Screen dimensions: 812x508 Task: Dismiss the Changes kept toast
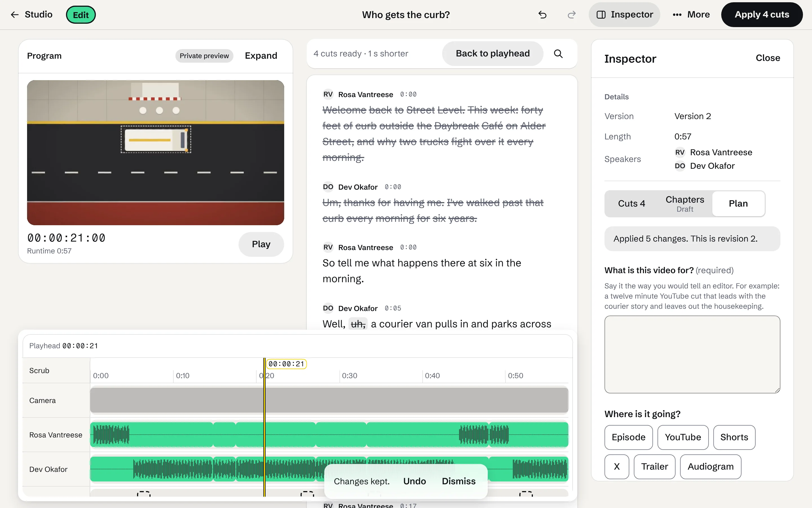tap(458, 481)
